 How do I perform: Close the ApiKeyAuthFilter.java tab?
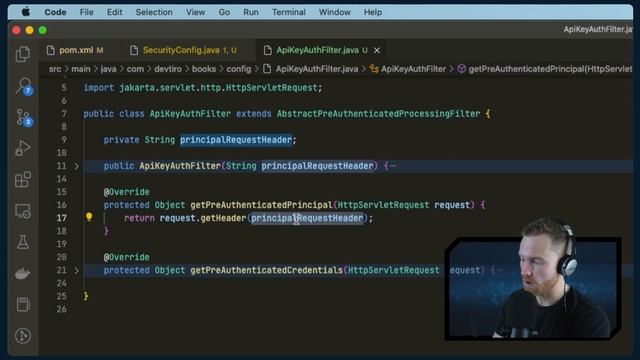tap(377, 50)
